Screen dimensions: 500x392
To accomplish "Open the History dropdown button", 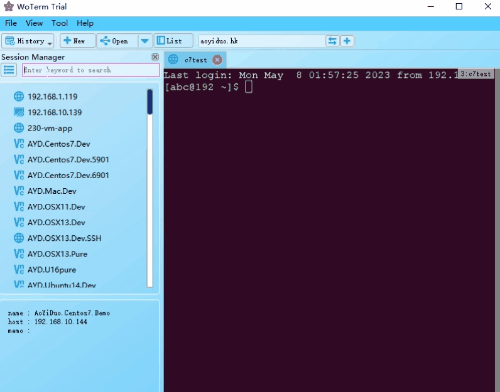I will click(28, 41).
